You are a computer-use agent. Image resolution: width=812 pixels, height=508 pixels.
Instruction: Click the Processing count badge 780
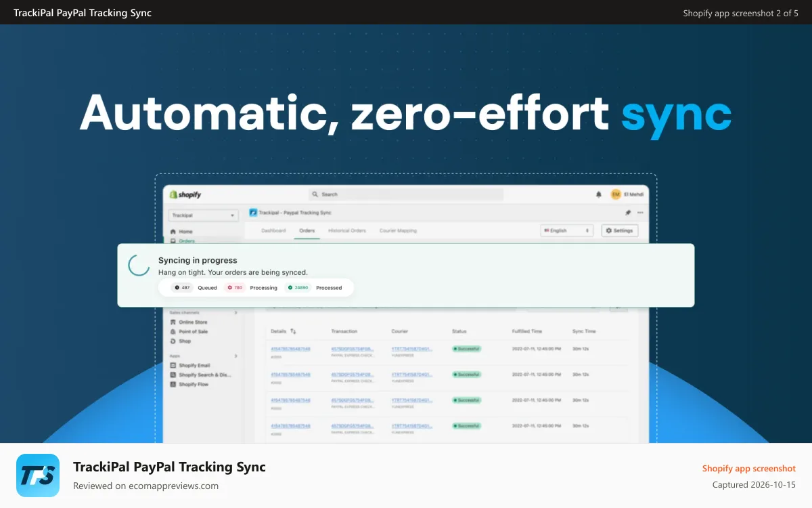pos(235,288)
